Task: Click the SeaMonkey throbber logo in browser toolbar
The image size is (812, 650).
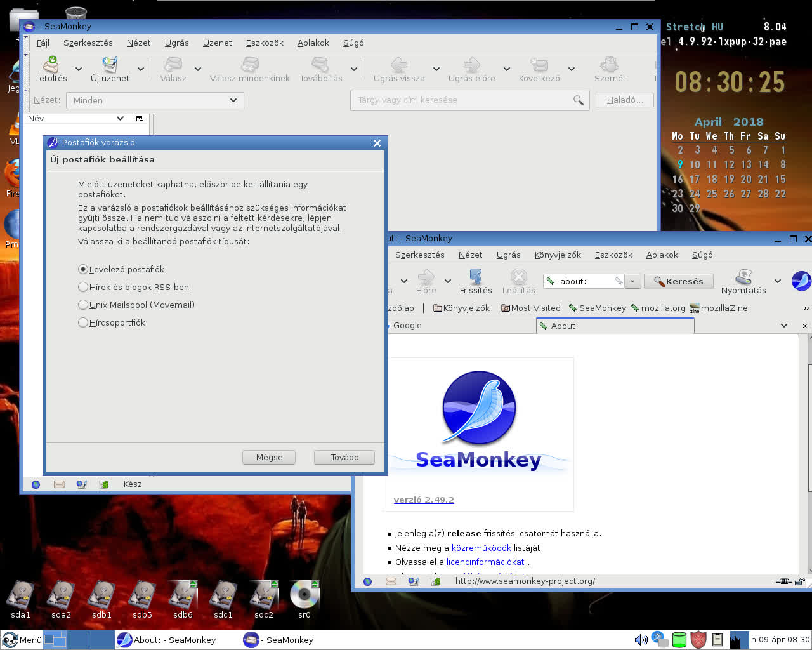Action: tap(801, 281)
